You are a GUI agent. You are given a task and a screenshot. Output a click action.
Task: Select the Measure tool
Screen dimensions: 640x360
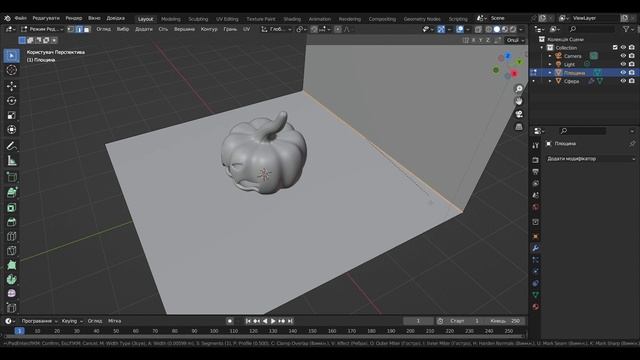click(11, 160)
